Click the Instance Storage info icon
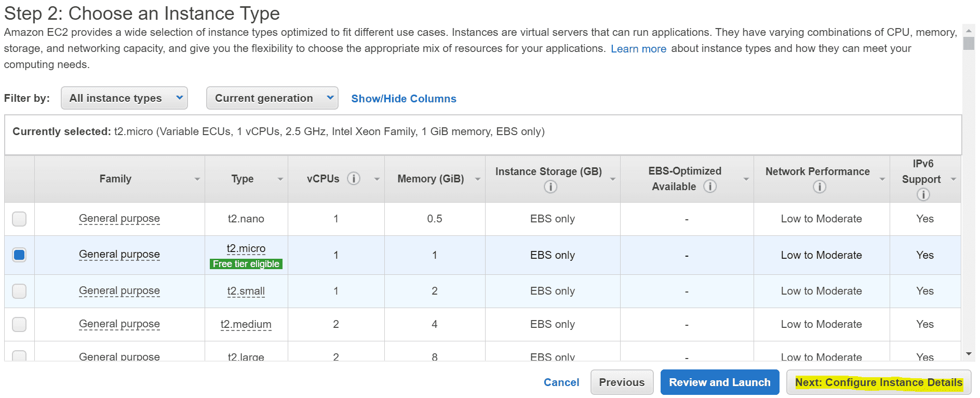Screen dimensions: 980x398 click(551, 187)
